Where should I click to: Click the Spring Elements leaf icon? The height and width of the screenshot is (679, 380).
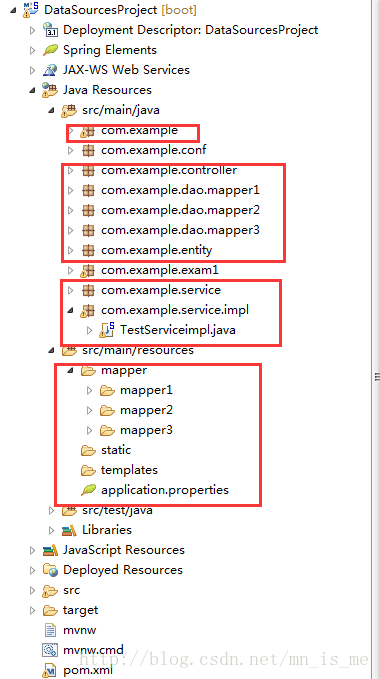[50, 50]
